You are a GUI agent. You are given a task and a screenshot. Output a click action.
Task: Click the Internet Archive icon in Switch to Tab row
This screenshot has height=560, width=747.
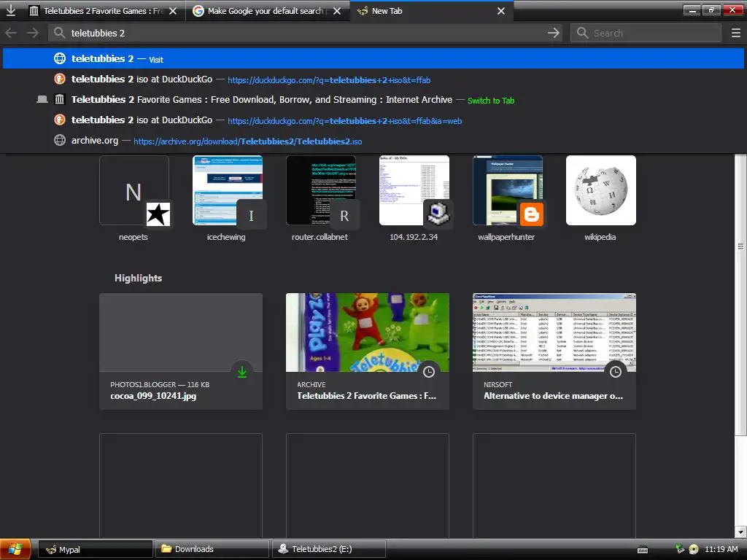pos(60,99)
